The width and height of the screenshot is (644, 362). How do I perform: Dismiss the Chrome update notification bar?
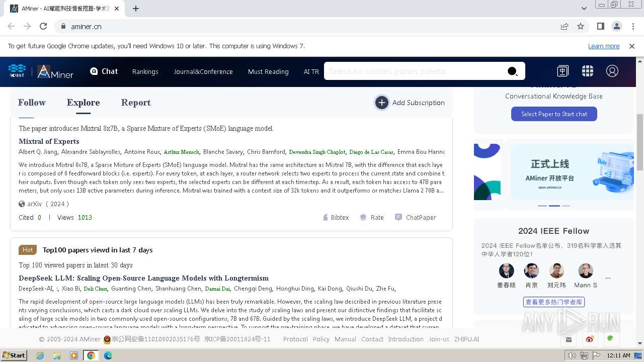[632, 46]
